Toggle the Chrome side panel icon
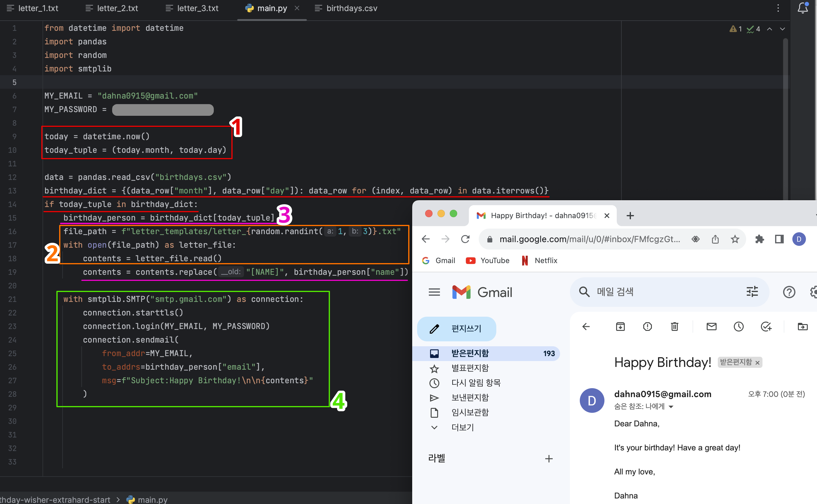This screenshot has width=817, height=504. [x=779, y=239]
